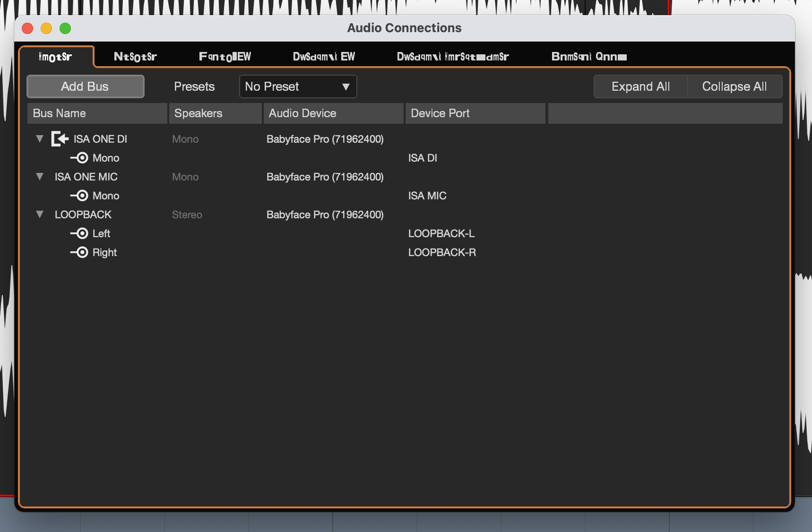
Task: Select the Left channel row under LOOPBACK
Action: pyautogui.click(x=101, y=233)
